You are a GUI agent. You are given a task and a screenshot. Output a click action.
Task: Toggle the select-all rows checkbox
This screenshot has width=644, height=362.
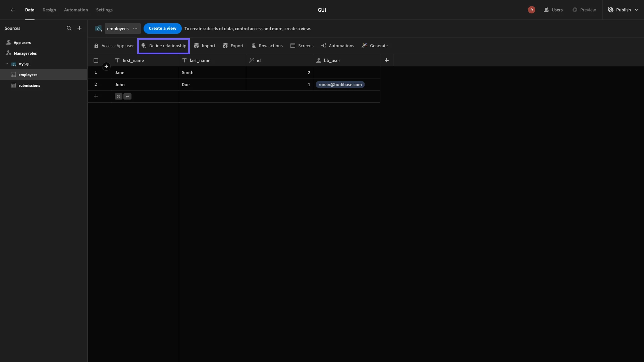[96, 61]
